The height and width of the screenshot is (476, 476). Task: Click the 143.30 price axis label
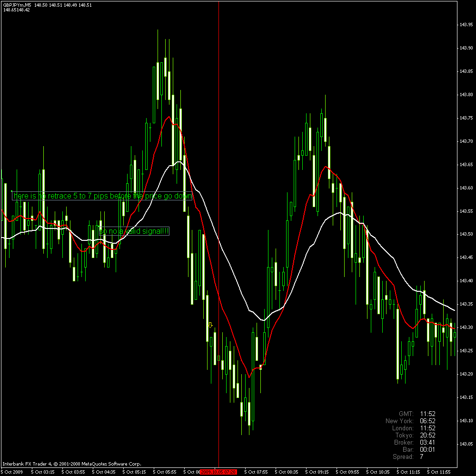click(x=466, y=328)
